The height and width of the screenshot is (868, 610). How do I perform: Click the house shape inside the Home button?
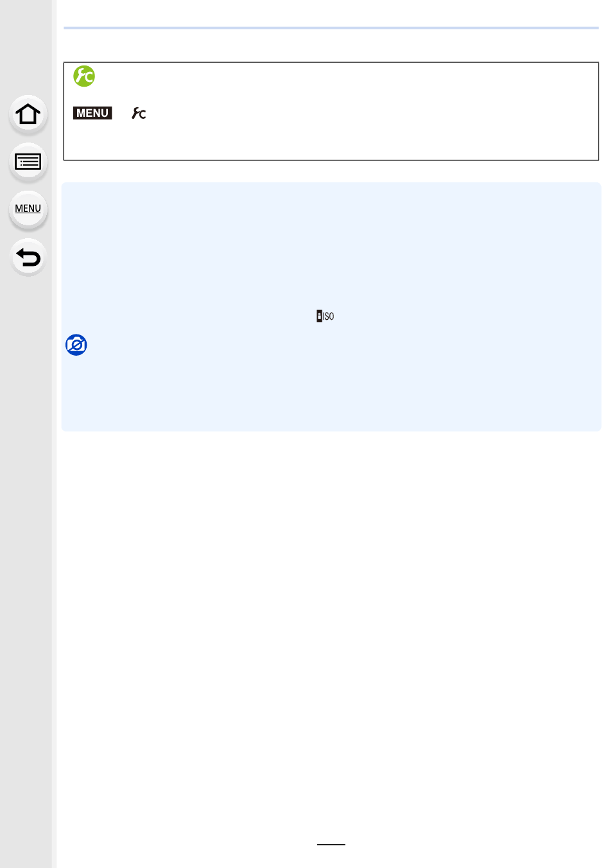[x=28, y=114]
